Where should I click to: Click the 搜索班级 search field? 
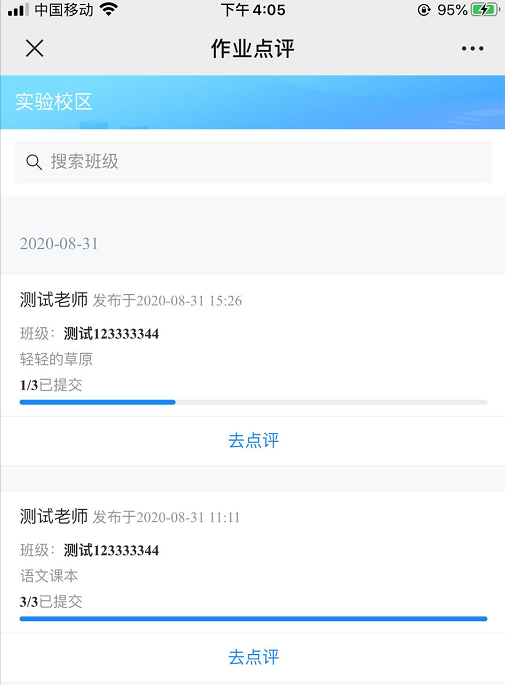tap(253, 162)
